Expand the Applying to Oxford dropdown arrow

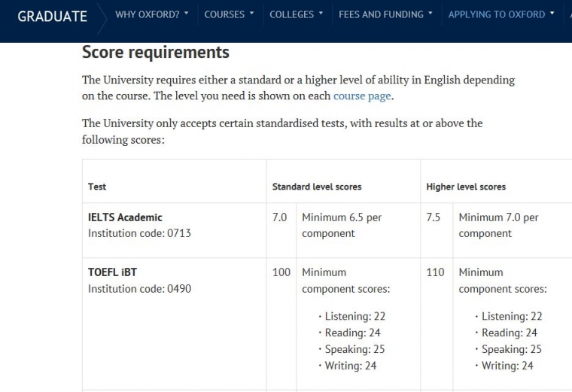point(552,14)
